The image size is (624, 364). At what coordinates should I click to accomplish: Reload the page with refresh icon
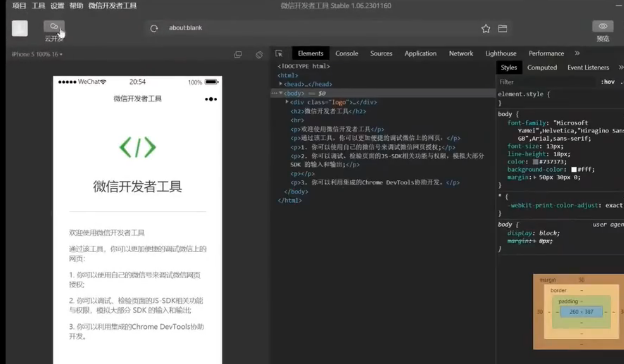tap(154, 28)
